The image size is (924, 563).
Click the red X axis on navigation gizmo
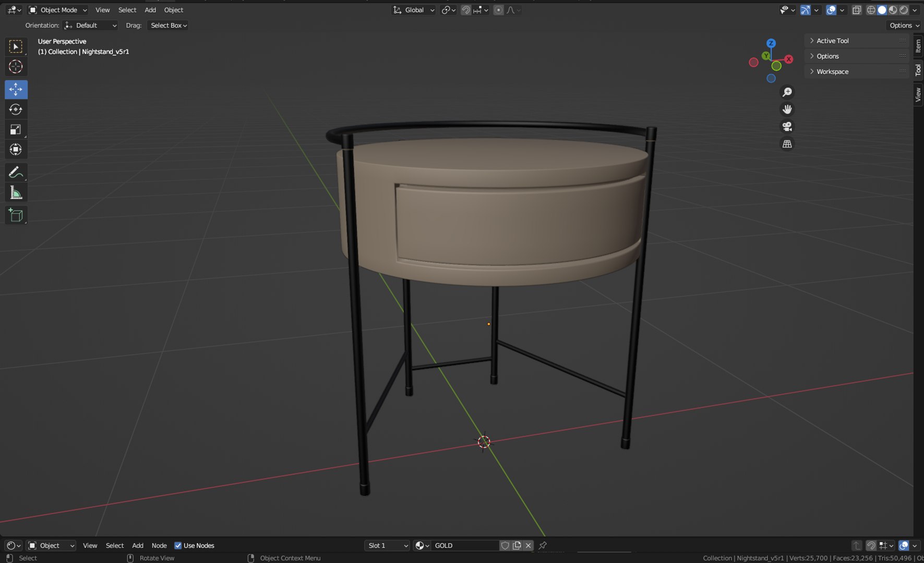point(788,59)
